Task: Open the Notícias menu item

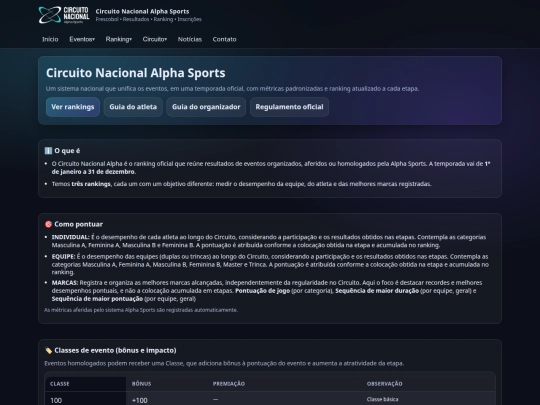Action: pos(190,39)
